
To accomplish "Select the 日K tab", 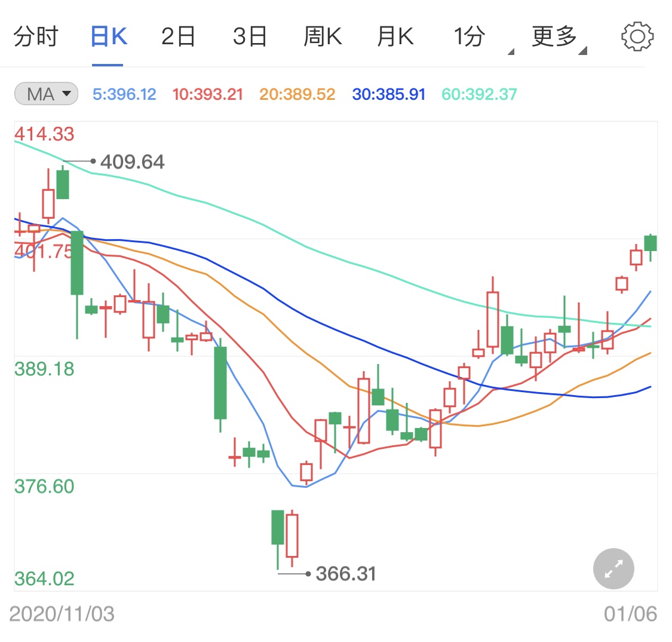I will pyautogui.click(x=109, y=36).
